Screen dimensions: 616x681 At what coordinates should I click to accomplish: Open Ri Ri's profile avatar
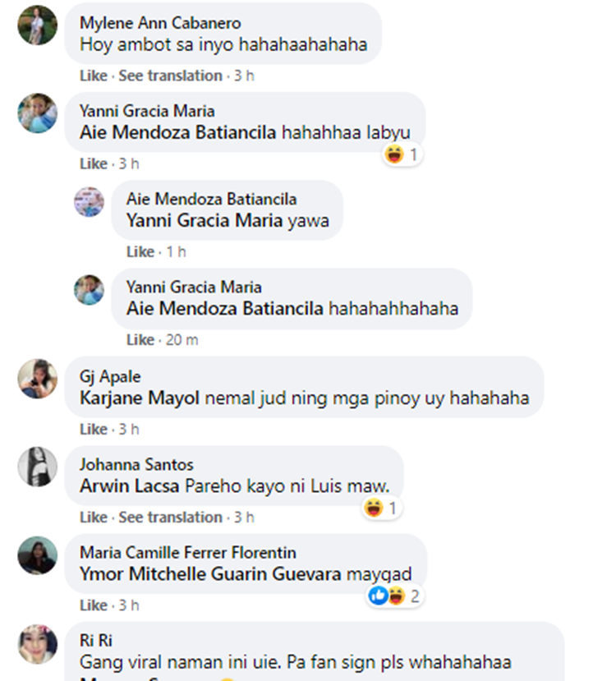(x=37, y=644)
